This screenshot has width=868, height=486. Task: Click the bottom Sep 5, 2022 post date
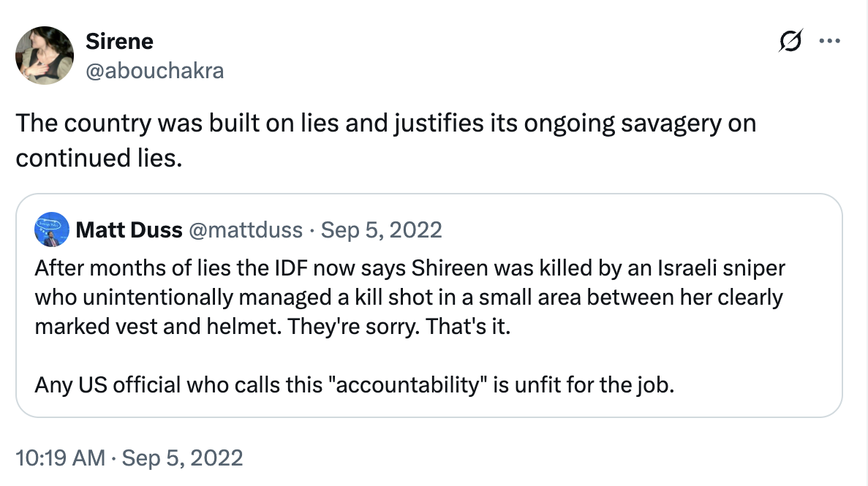tap(181, 458)
